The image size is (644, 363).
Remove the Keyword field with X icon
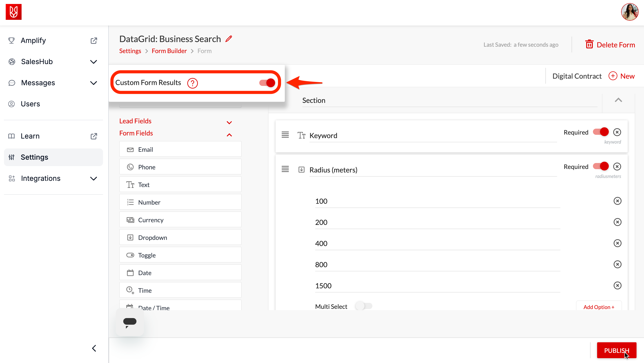[x=617, y=132]
